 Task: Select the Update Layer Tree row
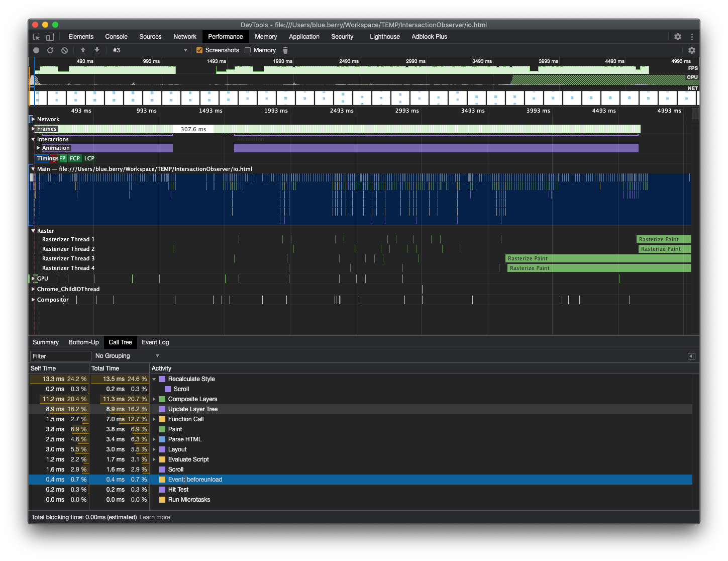click(x=360, y=409)
